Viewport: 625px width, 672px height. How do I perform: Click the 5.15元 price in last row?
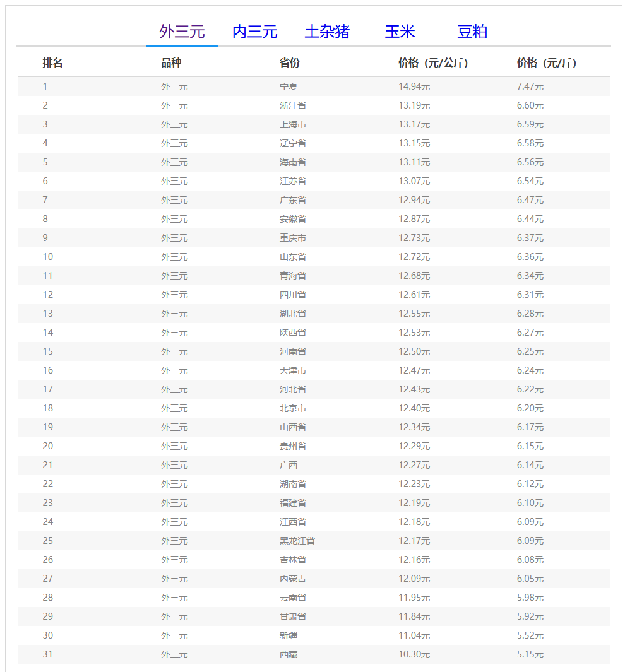point(530,654)
